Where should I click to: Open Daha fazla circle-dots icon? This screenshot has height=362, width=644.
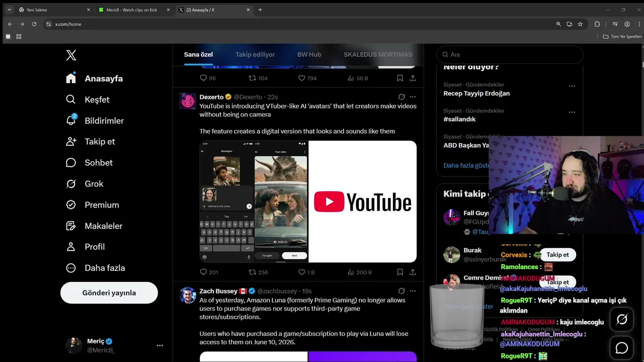coord(71,268)
